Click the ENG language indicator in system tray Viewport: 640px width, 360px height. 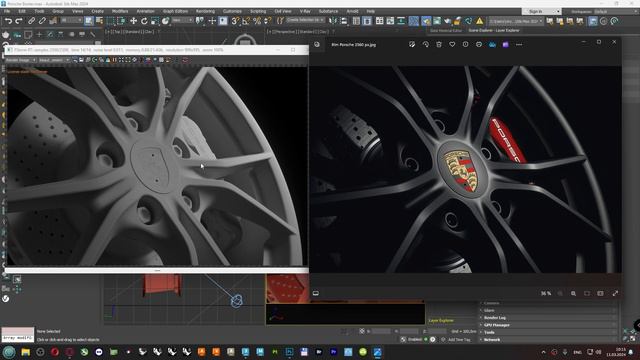(x=578, y=352)
